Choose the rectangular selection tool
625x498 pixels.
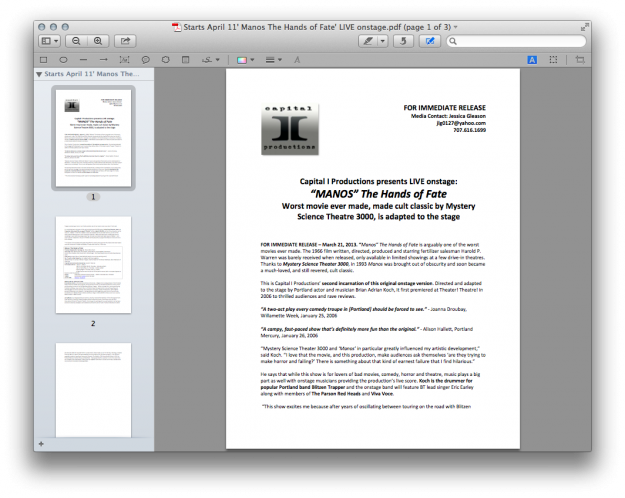point(553,60)
